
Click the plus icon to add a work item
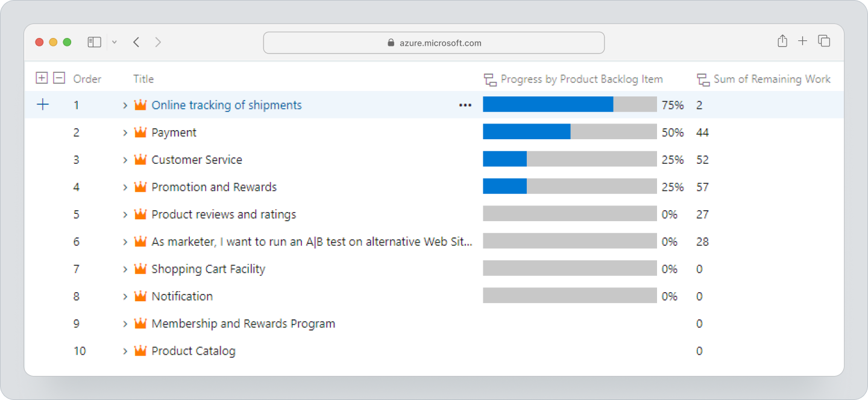tap(43, 104)
